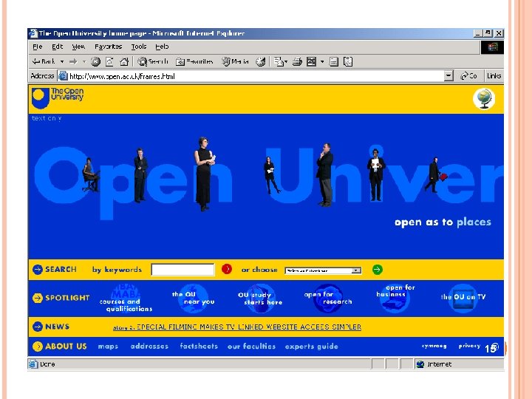Open the maps link

click(x=108, y=347)
